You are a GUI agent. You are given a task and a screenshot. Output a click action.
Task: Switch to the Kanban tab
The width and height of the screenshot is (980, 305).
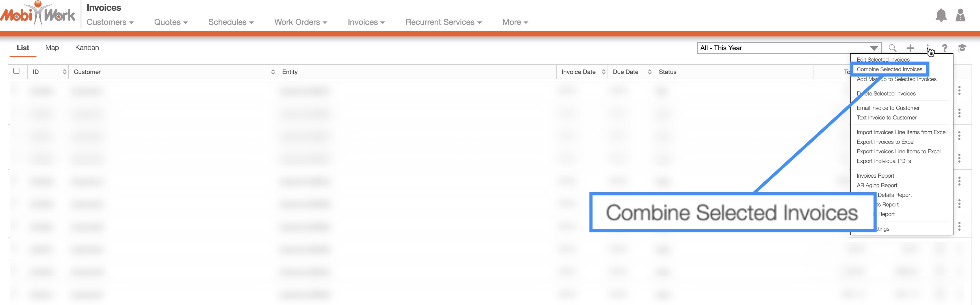click(87, 47)
